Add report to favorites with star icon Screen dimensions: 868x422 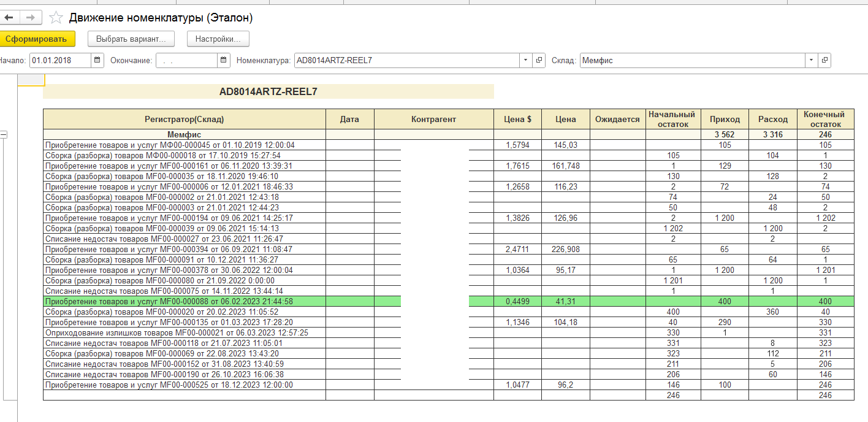pos(56,18)
